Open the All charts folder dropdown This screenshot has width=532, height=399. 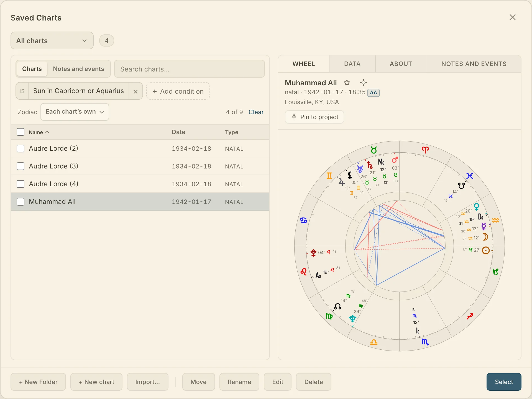52,40
